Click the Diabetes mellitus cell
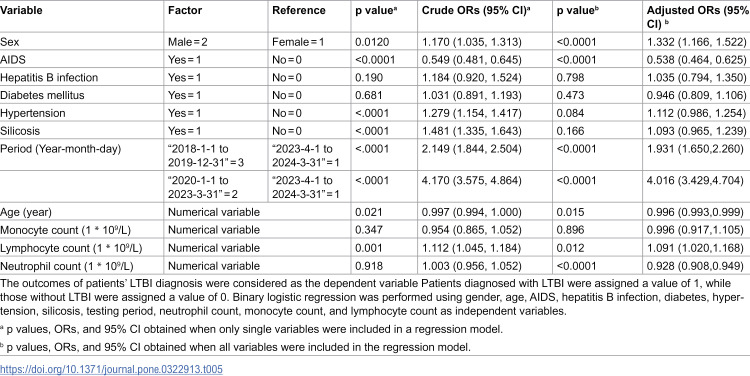Image resolution: width=750 pixels, height=376 pixels. click(x=43, y=95)
